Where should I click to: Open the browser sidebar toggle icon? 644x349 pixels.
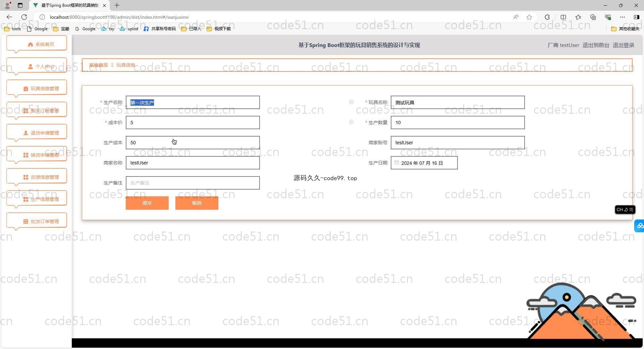click(x=636, y=17)
